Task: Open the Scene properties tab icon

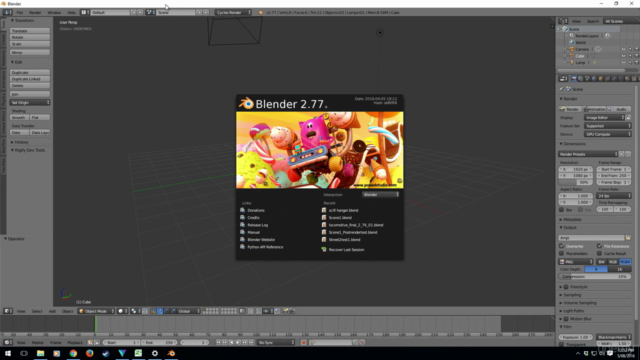Action: tap(587, 78)
